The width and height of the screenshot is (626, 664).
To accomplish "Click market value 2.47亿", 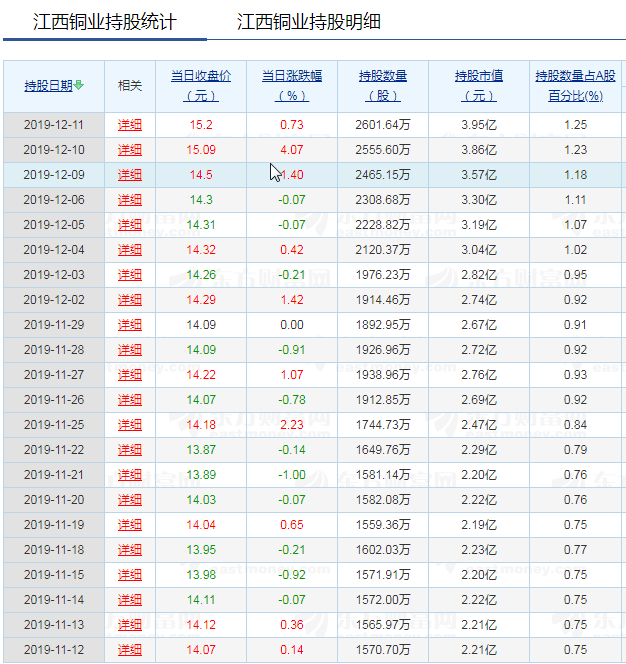I will point(479,425).
